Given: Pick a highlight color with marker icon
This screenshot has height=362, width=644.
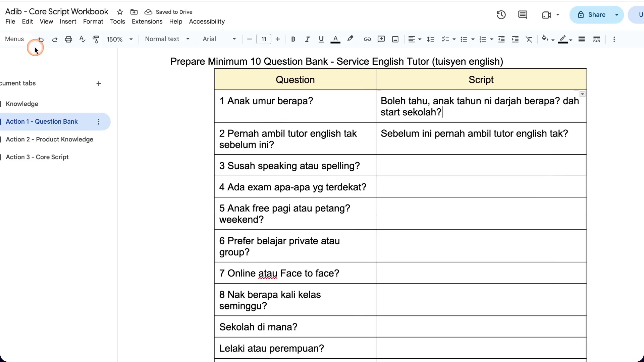Looking at the screenshot, I should point(350,39).
